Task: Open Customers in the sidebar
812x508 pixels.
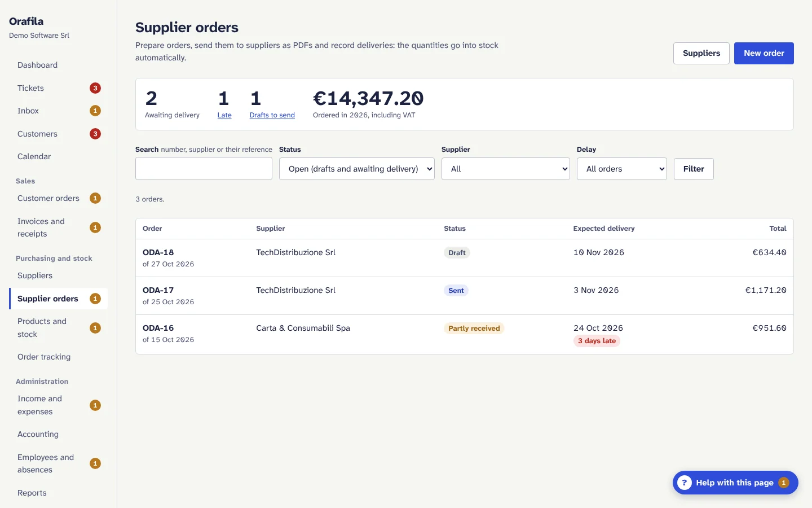Action: 58,134
